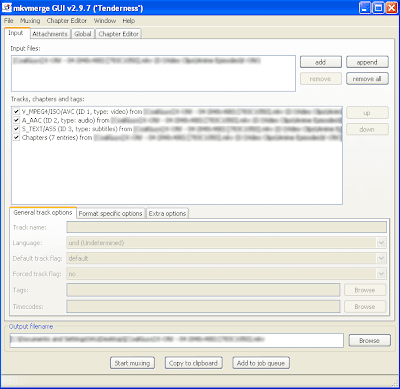The image size is (400, 389).
Task: Click Browse button next to Tags
Action: [x=365, y=290]
